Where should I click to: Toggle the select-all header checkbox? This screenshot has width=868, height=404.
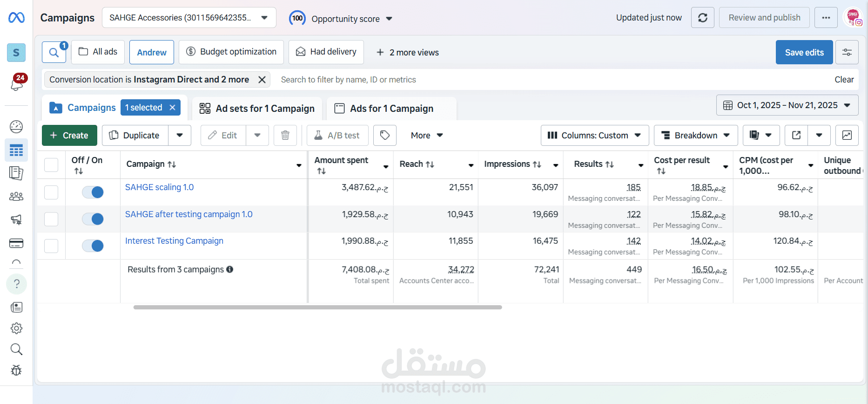(51, 165)
